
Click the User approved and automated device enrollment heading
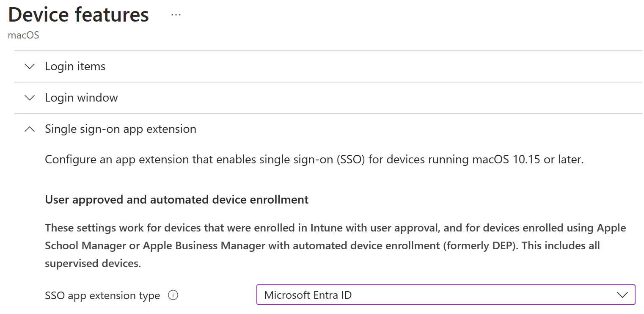point(176,199)
